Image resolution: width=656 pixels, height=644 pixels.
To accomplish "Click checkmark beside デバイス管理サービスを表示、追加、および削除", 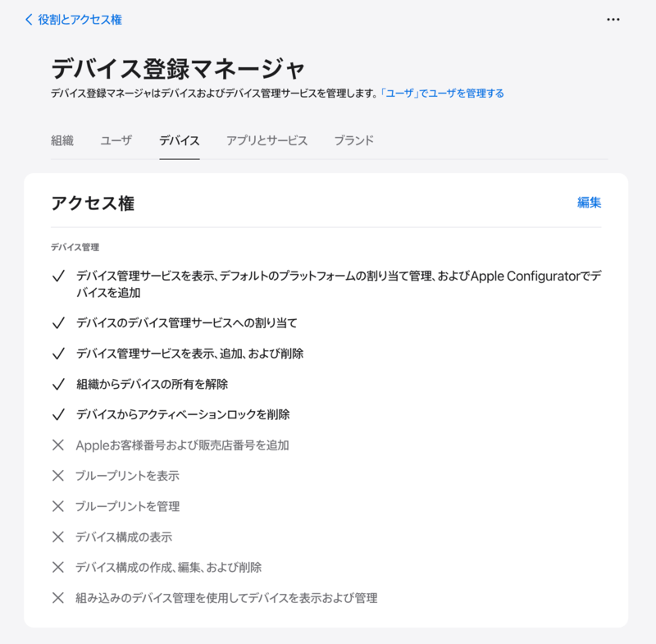I will [x=58, y=354].
